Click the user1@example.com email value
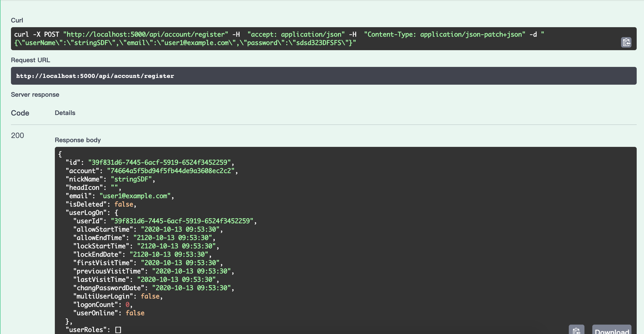This screenshot has width=644, height=334. click(x=135, y=196)
